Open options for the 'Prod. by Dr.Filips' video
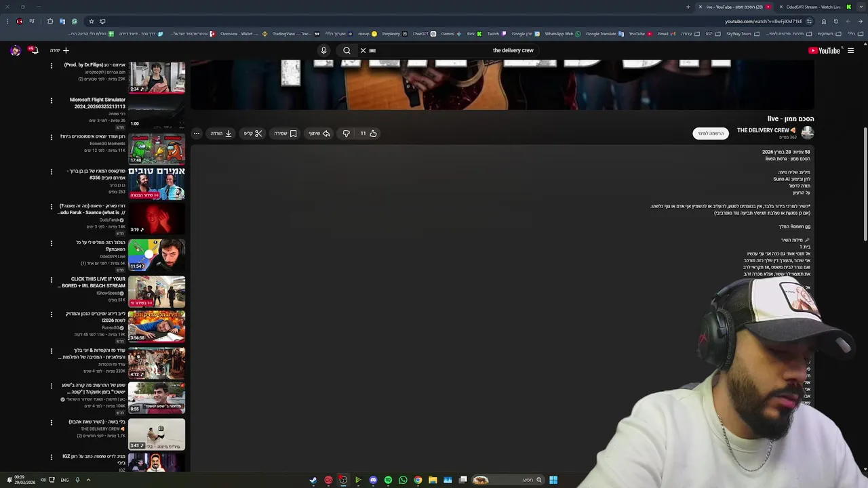This screenshot has height=488, width=868. 51,66
